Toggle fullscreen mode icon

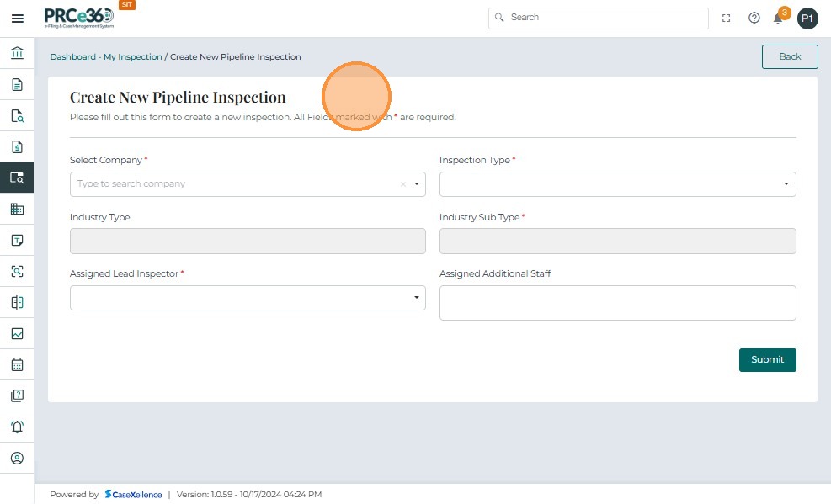tap(727, 18)
